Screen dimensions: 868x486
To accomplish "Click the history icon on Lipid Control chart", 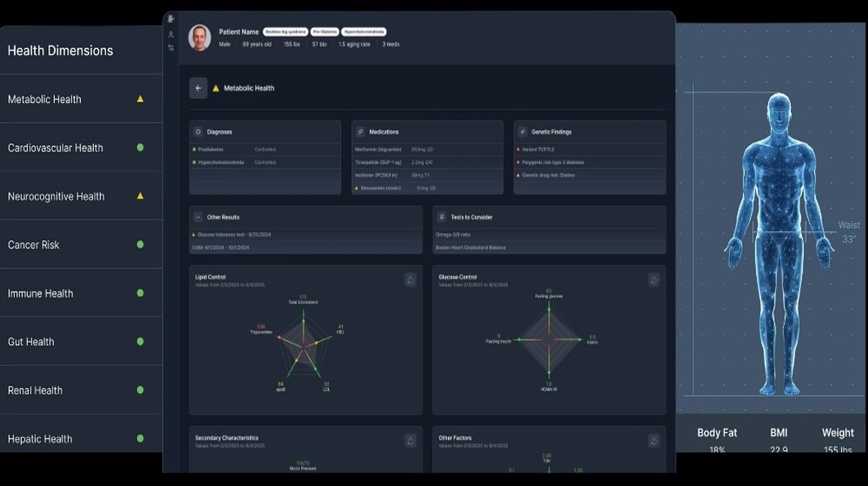I will pyautogui.click(x=410, y=279).
